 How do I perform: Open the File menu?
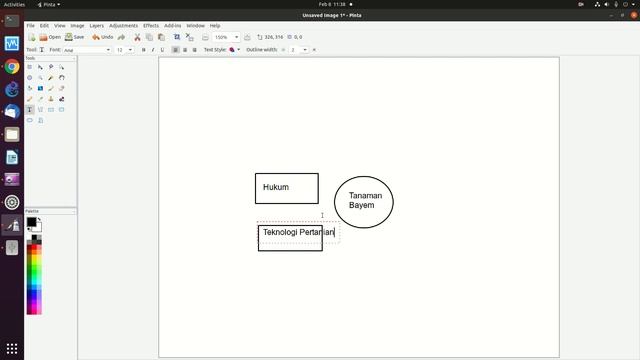[31, 26]
